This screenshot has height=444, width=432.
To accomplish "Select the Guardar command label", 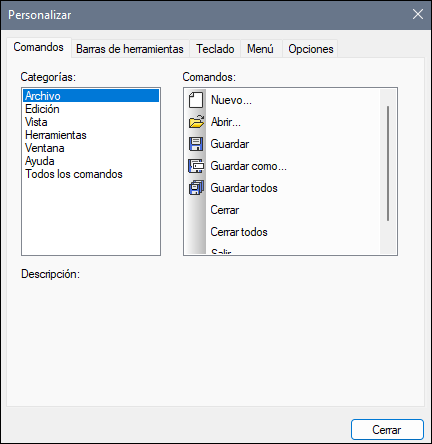I will pyautogui.click(x=230, y=144).
